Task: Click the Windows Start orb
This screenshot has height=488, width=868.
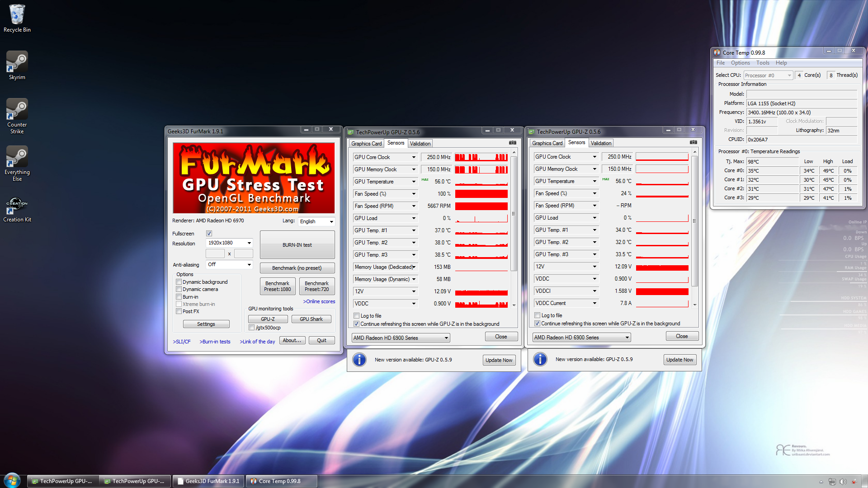Action: coord(12,480)
